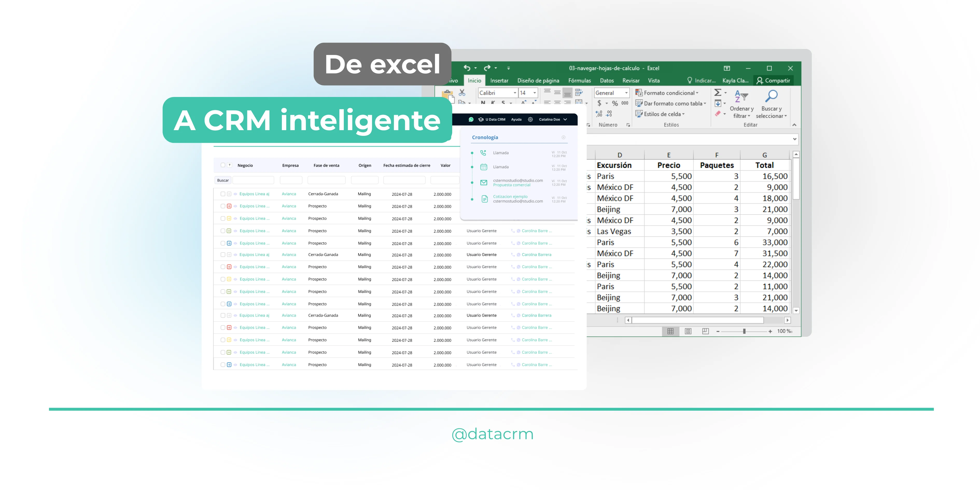Click the WhatsApp icon in CRM header
980x490 pixels.
coord(471,120)
